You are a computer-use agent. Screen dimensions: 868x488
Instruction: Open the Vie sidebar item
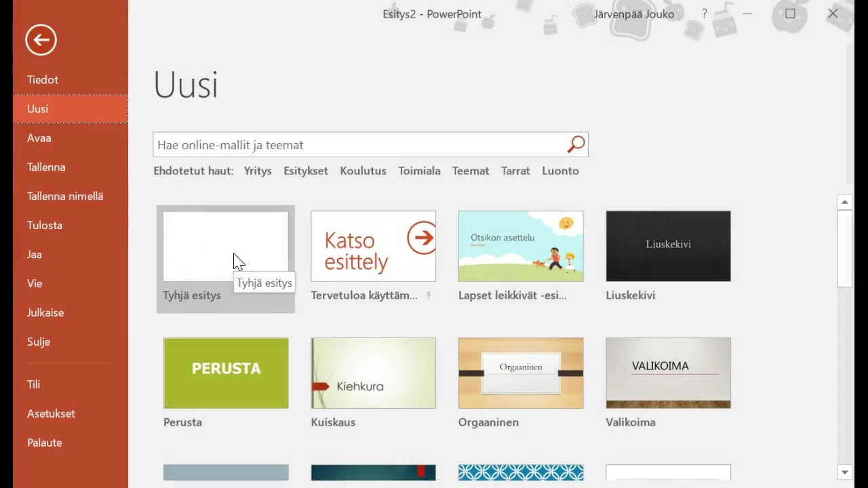pyautogui.click(x=70, y=283)
